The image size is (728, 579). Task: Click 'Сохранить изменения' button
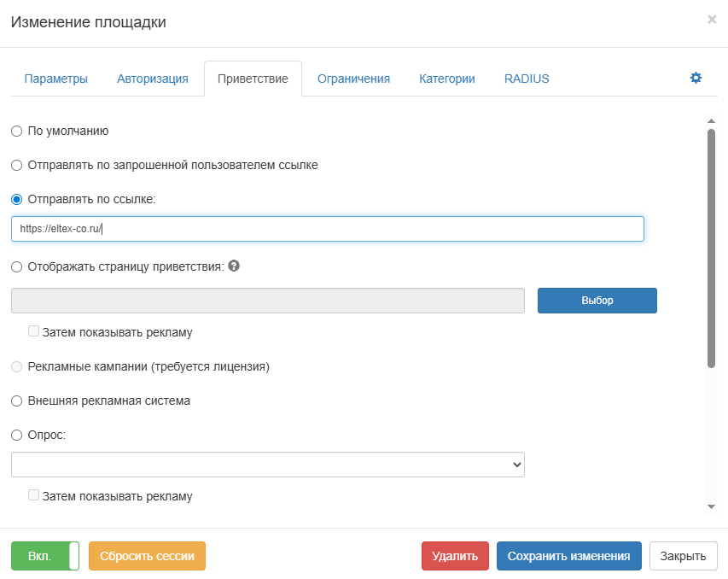(x=568, y=556)
